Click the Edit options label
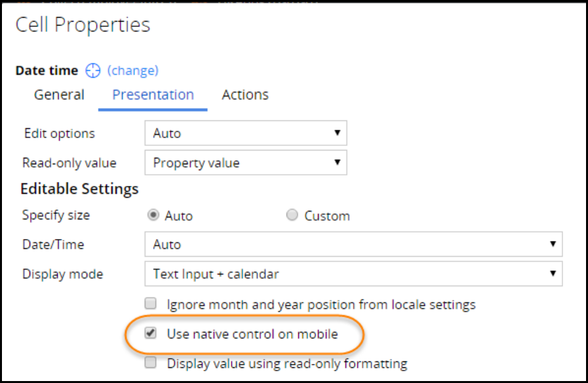 tap(59, 134)
